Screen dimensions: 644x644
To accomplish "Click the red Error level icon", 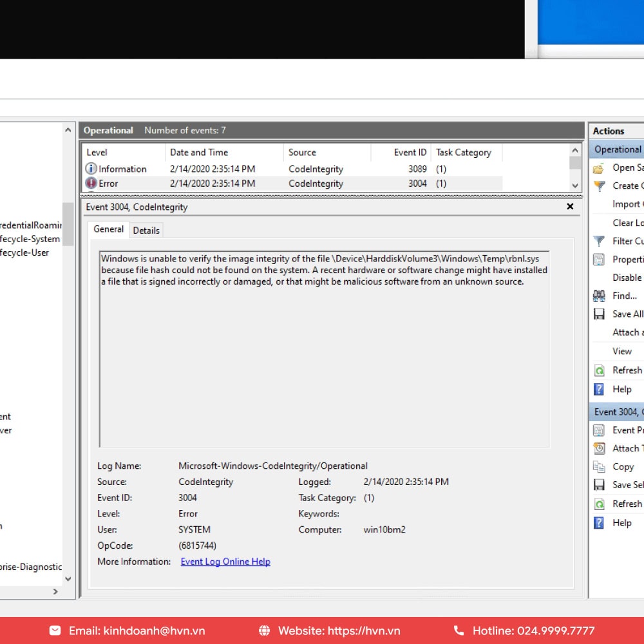I will point(91,183).
